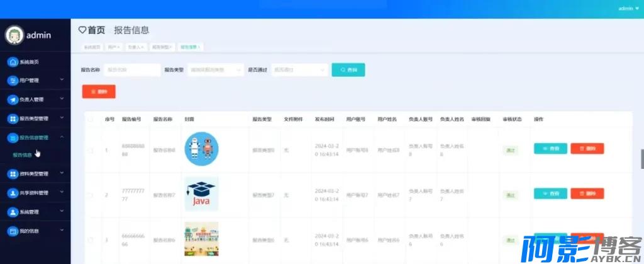Toggle the select-all checkbox in the table header
Image resolution: width=644 pixels, height=264 pixels.
point(91,120)
